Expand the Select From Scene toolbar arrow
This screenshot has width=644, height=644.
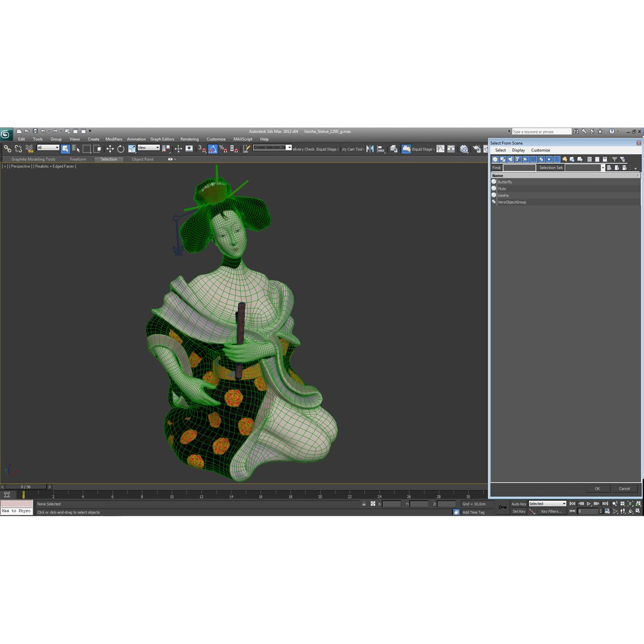click(x=636, y=168)
